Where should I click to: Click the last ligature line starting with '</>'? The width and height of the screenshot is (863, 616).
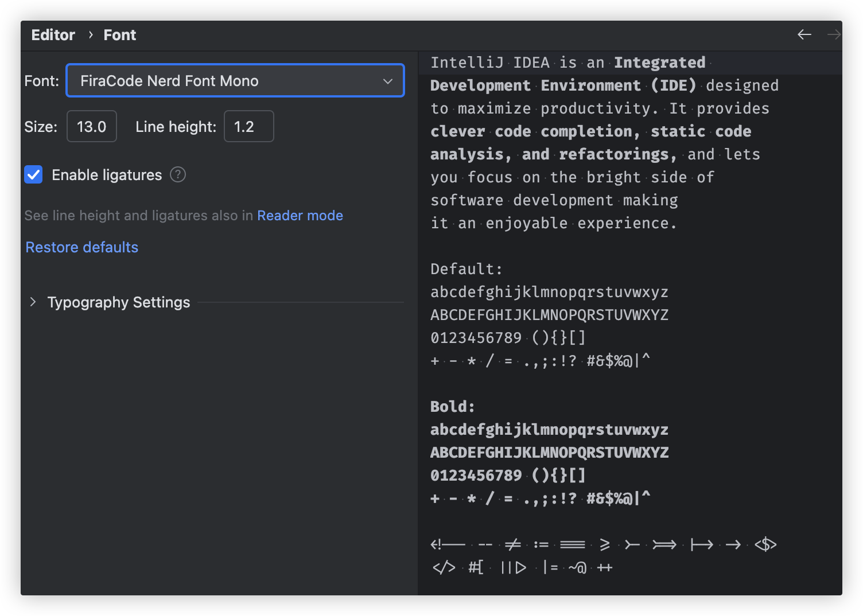[x=522, y=567]
